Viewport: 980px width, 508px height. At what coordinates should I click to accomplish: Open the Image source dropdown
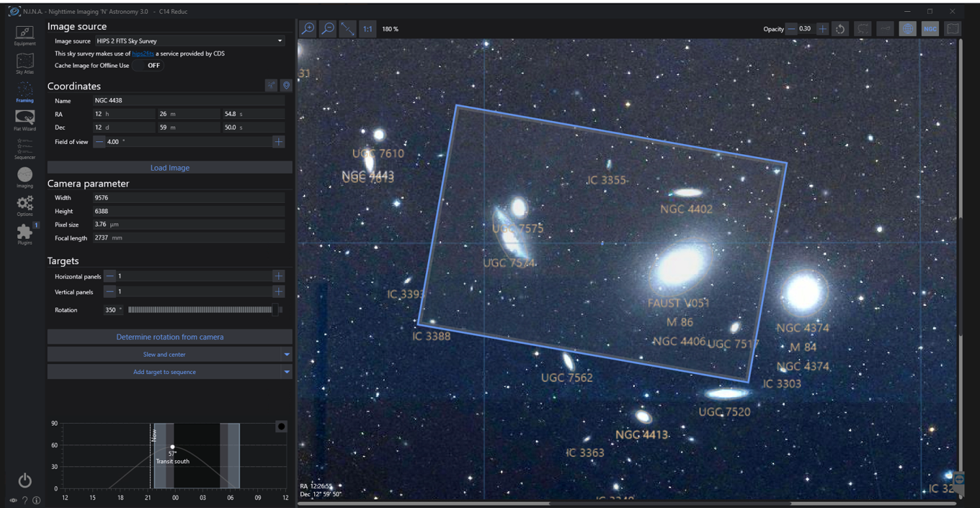pyautogui.click(x=189, y=41)
